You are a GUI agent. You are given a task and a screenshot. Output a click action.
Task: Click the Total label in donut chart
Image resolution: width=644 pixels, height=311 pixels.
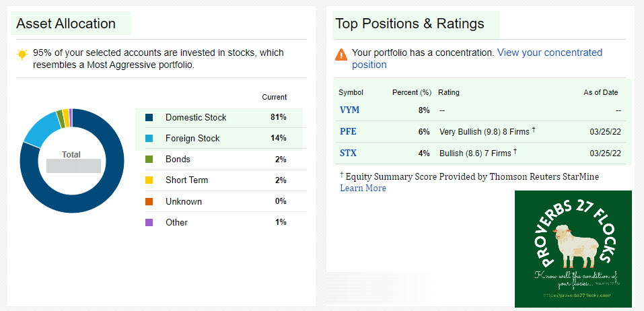tap(71, 155)
